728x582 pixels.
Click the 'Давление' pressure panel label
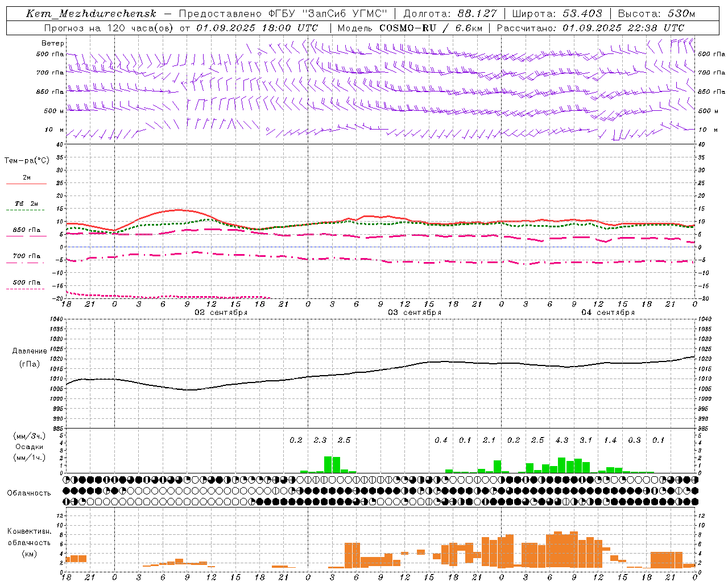pos(30,351)
